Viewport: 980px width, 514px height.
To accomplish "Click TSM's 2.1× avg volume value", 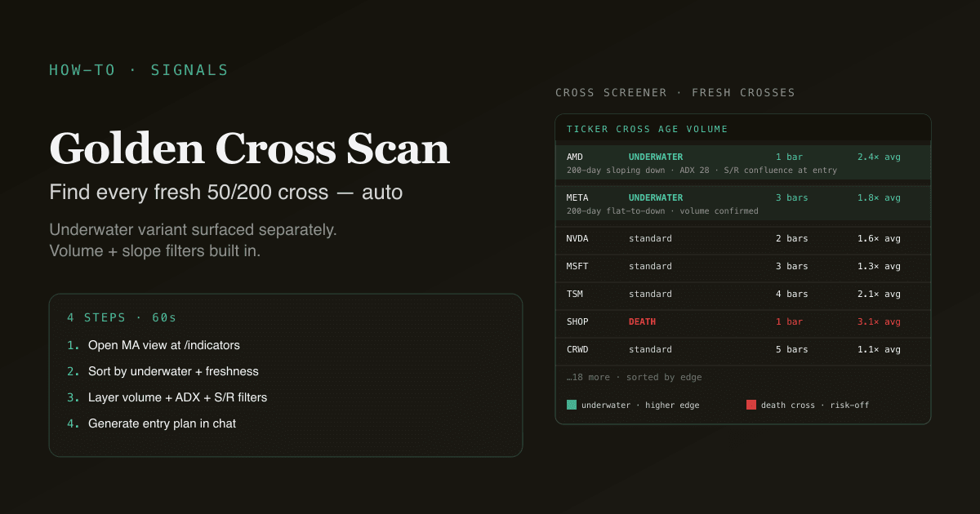I will click(x=879, y=294).
